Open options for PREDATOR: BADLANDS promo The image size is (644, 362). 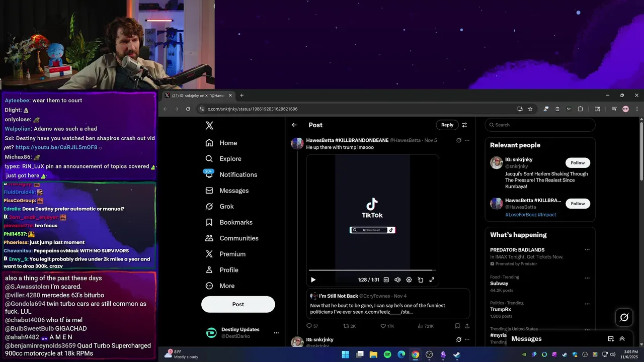(x=587, y=250)
